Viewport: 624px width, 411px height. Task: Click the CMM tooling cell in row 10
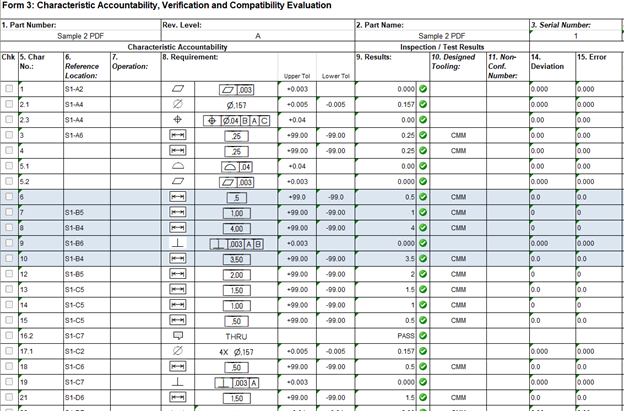458,259
